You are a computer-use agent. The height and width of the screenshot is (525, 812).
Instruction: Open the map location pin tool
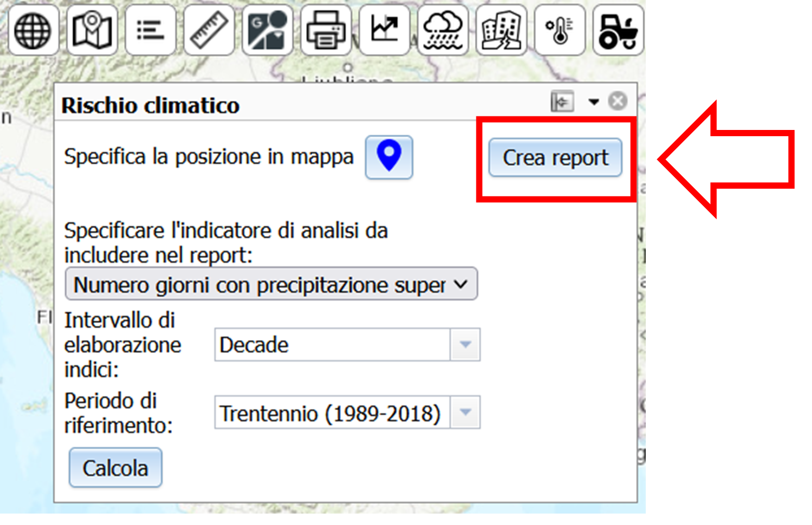tap(91, 30)
